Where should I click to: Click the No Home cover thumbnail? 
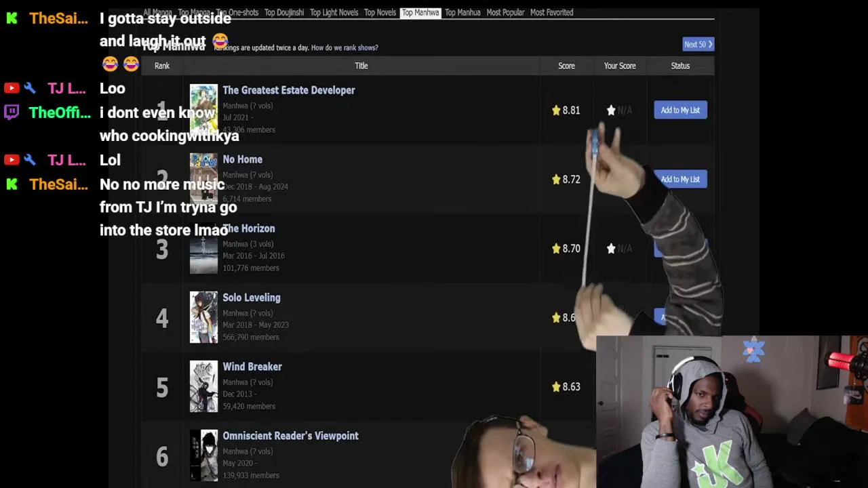click(x=203, y=179)
